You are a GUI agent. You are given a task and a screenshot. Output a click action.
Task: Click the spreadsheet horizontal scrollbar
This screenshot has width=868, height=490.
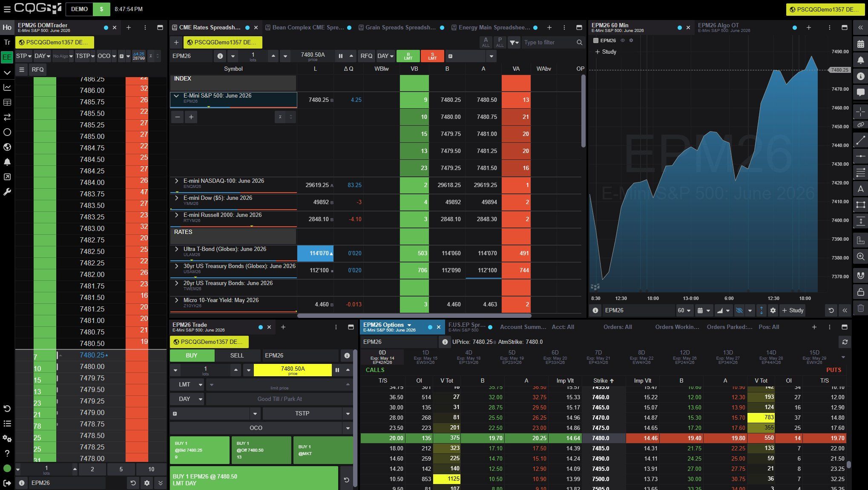pyautogui.click(x=414, y=316)
